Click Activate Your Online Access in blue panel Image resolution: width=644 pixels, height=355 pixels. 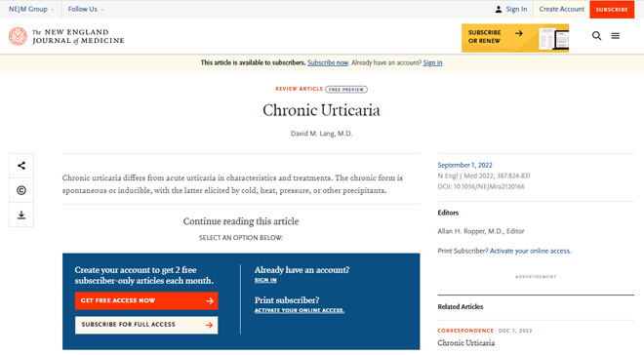(300, 310)
